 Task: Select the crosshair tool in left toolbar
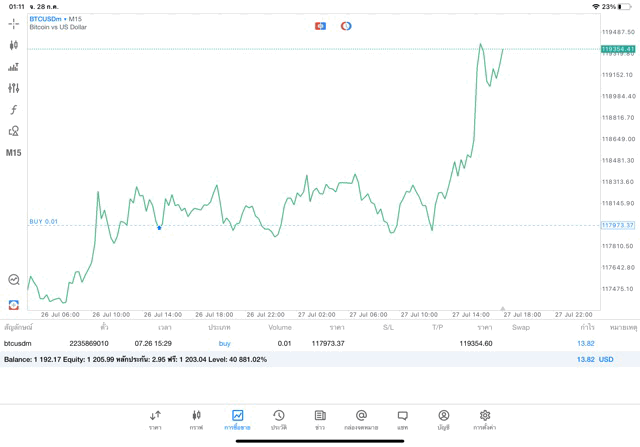click(14, 23)
